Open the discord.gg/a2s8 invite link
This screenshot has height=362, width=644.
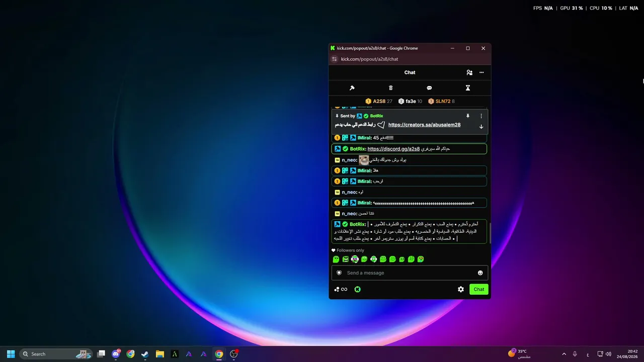coord(393,149)
